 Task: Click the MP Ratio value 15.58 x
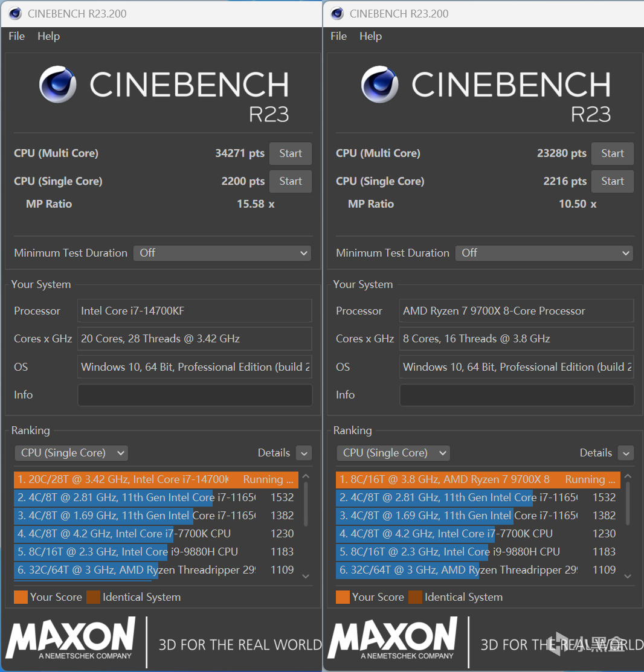click(x=256, y=204)
